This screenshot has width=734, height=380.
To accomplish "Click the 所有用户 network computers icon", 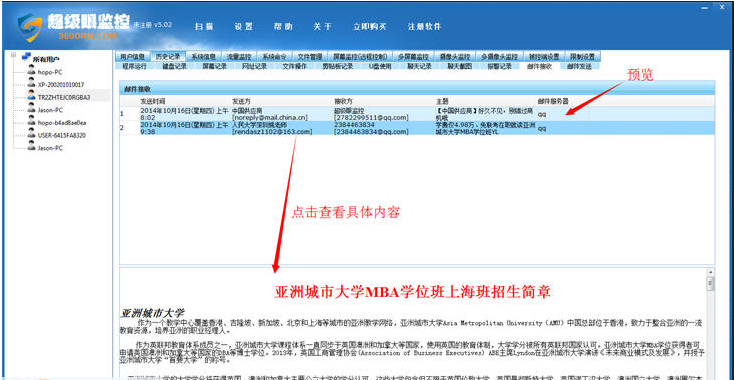I will tap(26, 56).
